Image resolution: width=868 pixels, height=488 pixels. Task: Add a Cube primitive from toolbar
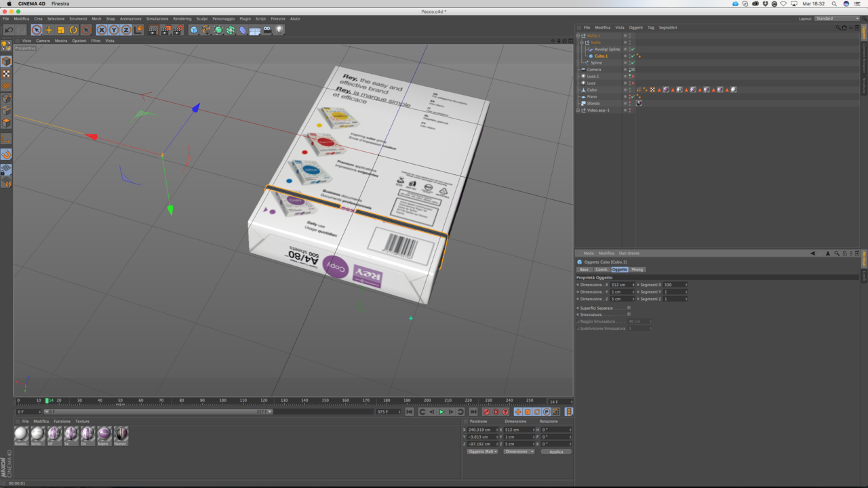coord(194,30)
